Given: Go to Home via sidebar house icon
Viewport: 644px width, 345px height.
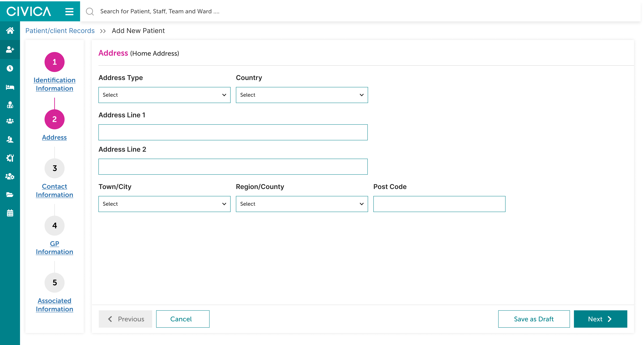Looking at the screenshot, I should tap(10, 30).
